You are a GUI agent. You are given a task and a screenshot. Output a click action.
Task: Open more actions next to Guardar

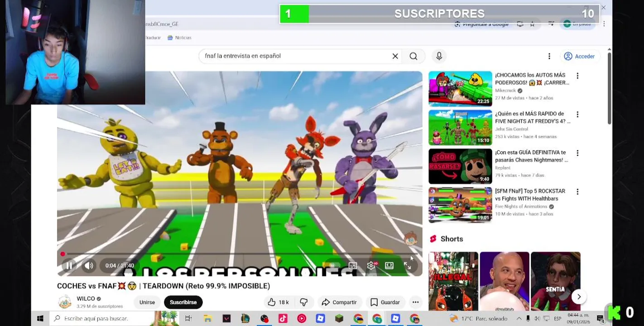(415, 302)
